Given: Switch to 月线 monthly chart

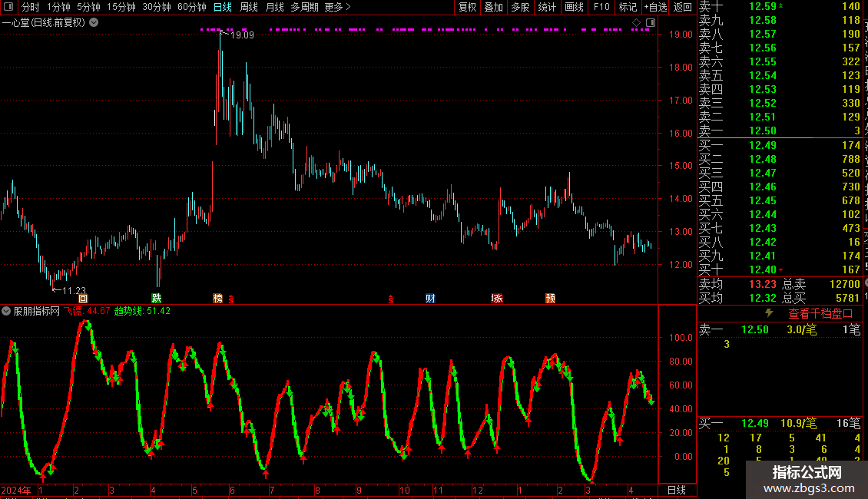Looking at the screenshot, I should (274, 7).
